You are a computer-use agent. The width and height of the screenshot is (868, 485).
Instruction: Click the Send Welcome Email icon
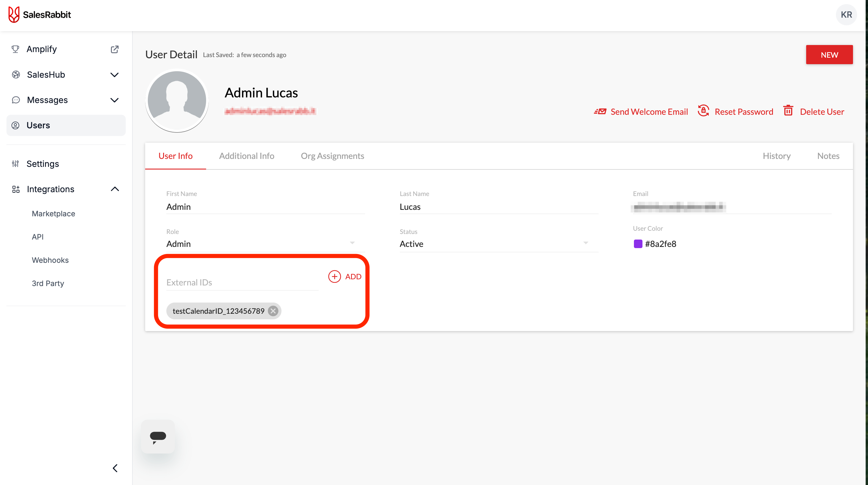[x=600, y=112]
